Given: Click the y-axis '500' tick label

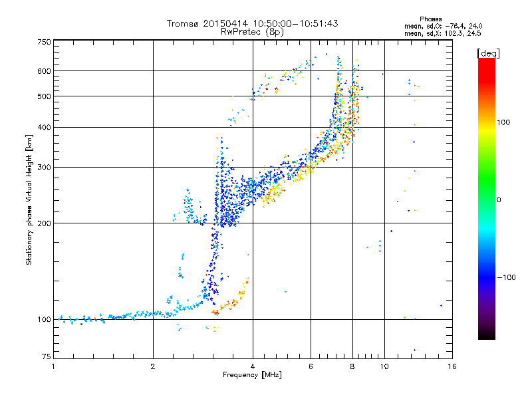Looking at the screenshot, I should tap(44, 96).
